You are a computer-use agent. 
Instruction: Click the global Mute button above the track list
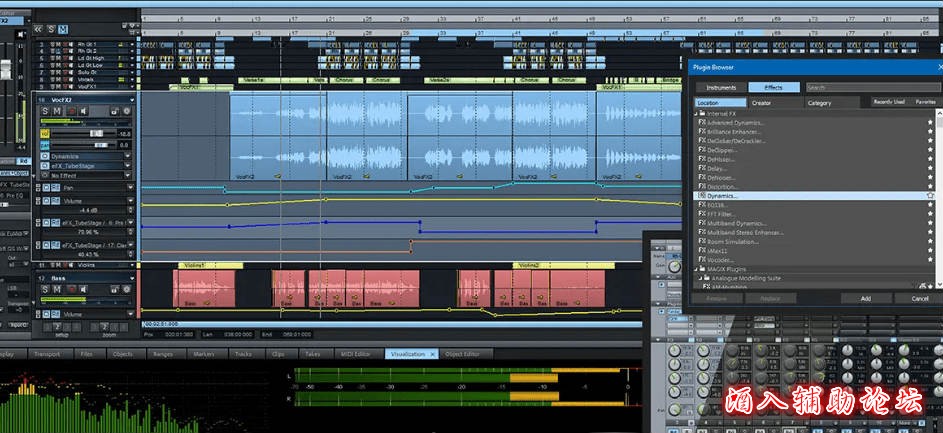click(x=64, y=29)
